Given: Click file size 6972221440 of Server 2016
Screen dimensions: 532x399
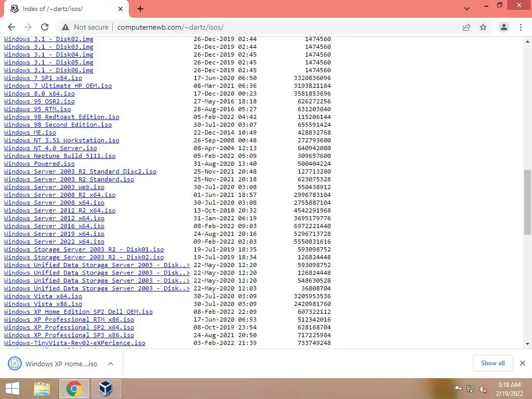Looking at the screenshot, I should (x=312, y=227).
